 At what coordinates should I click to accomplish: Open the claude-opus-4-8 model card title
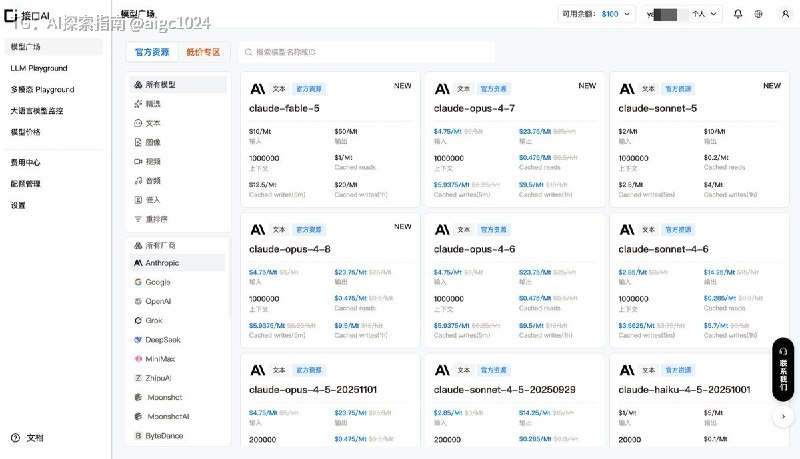(289, 249)
